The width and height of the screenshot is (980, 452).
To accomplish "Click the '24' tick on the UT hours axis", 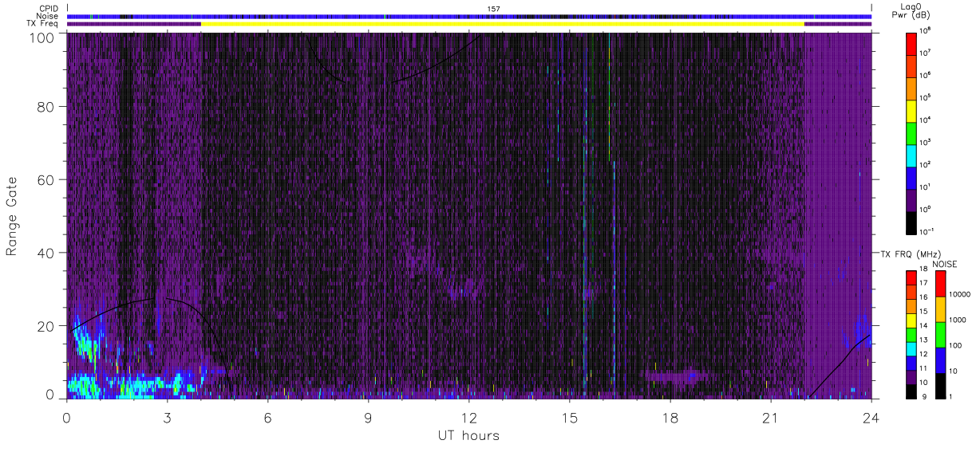I will point(871,418).
